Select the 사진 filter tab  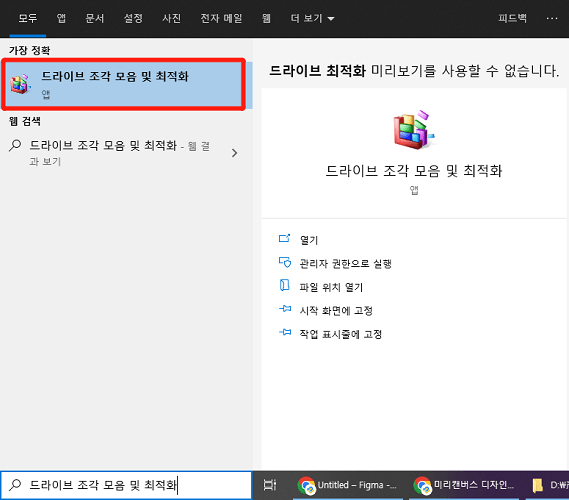(x=171, y=18)
